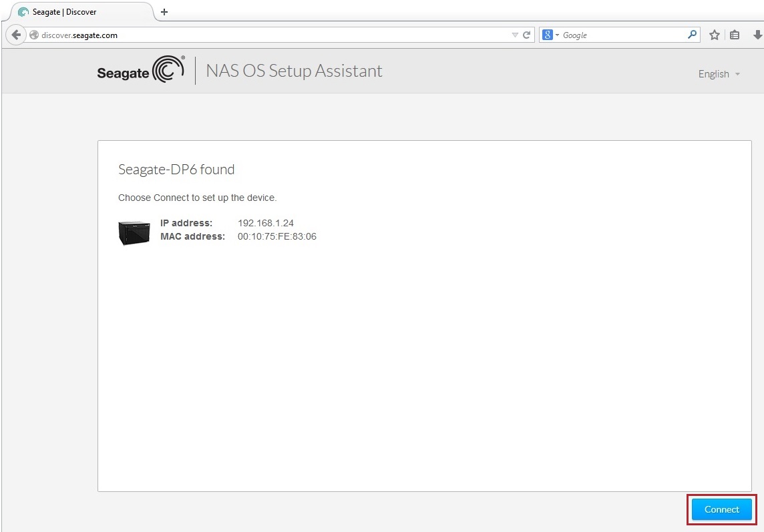Click the NAS OS Setup Assistant title
The image size is (764, 532).
[x=294, y=71]
